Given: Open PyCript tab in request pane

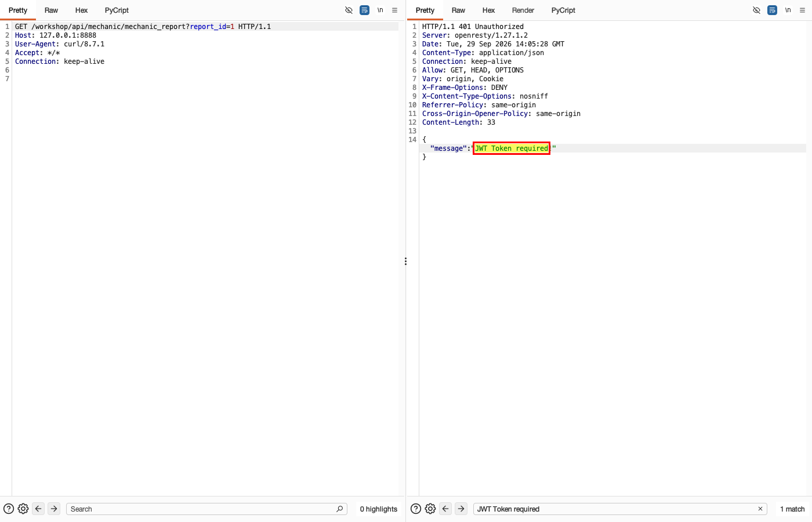Looking at the screenshot, I should click(x=117, y=10).
